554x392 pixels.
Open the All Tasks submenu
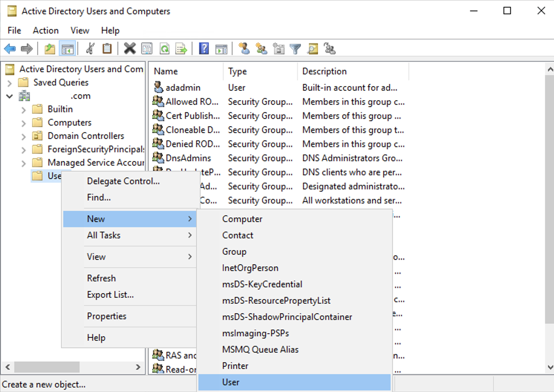(130, 235)
